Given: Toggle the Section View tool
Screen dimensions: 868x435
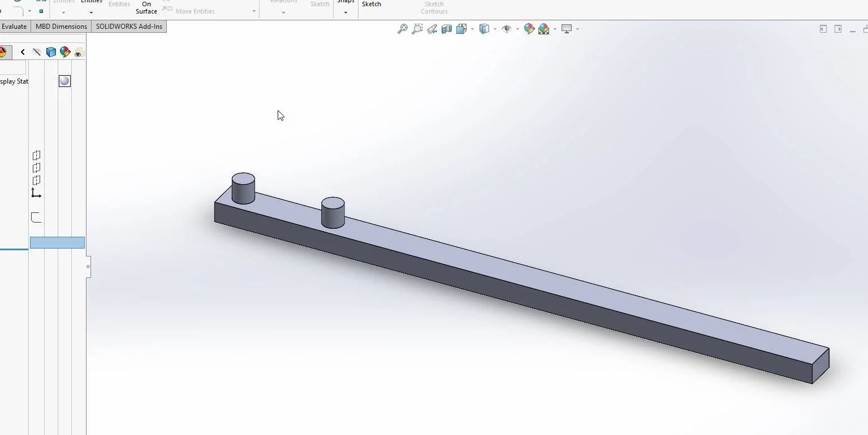Looking at the screenshot, I should point(447,29).
